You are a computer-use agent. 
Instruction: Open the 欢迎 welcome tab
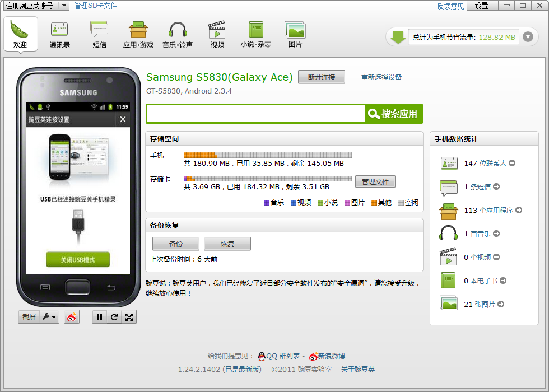tap(20, 34)
